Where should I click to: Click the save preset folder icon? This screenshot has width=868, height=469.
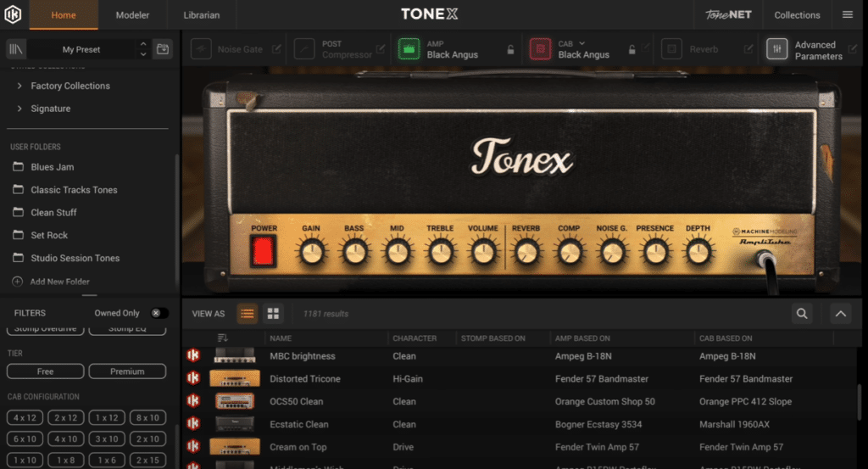(163, 49)
